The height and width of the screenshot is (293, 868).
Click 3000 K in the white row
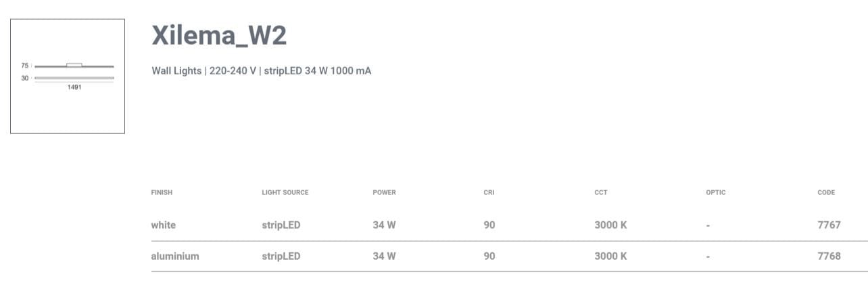610,225
